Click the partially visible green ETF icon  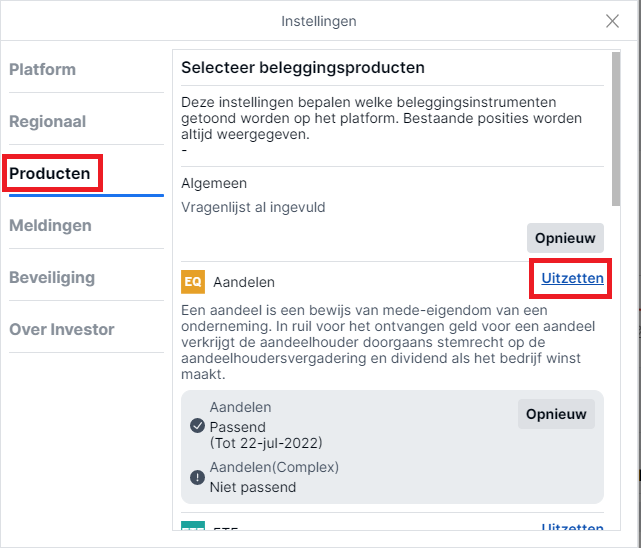click(193, 526)
